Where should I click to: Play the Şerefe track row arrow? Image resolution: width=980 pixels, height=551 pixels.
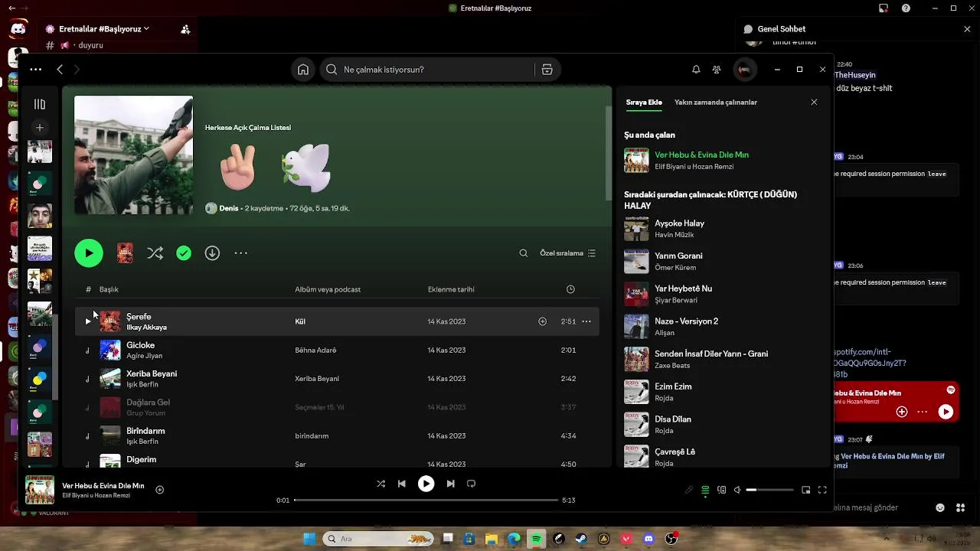coord(88,321)
